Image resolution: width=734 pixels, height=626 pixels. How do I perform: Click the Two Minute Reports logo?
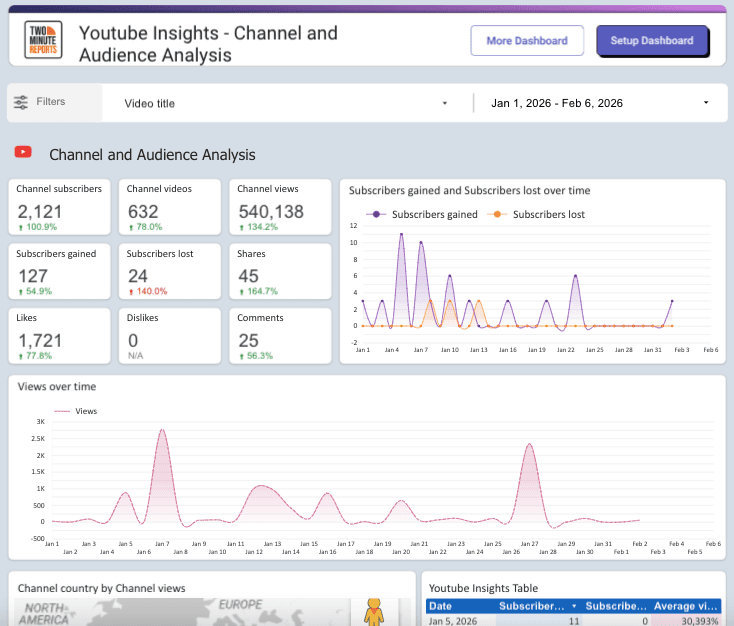43,40
